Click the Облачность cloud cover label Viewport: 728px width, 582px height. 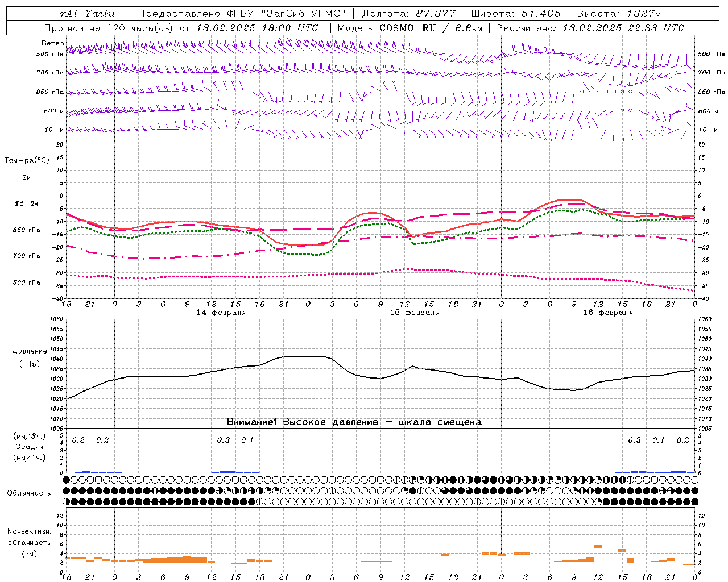(x=29, y=493)
